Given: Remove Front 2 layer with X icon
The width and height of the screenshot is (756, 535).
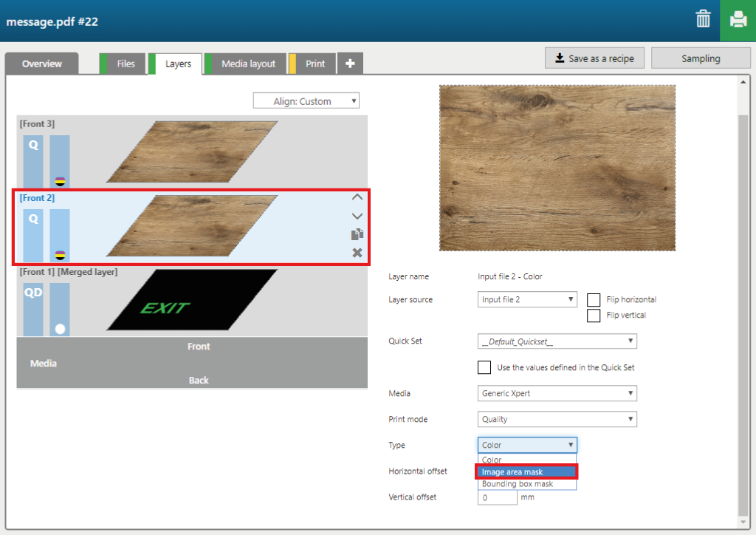Looking at the screenshot, I should [357, 253].
